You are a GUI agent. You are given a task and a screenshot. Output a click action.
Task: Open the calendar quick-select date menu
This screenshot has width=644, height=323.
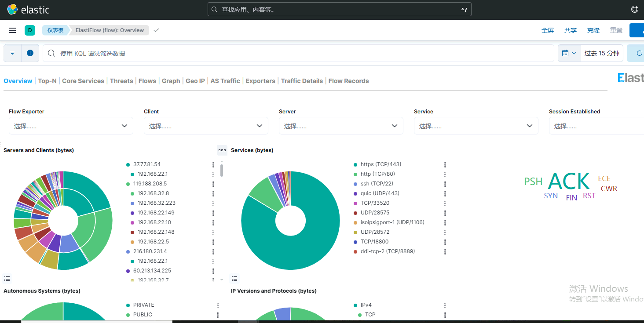(x=569, y=53)
